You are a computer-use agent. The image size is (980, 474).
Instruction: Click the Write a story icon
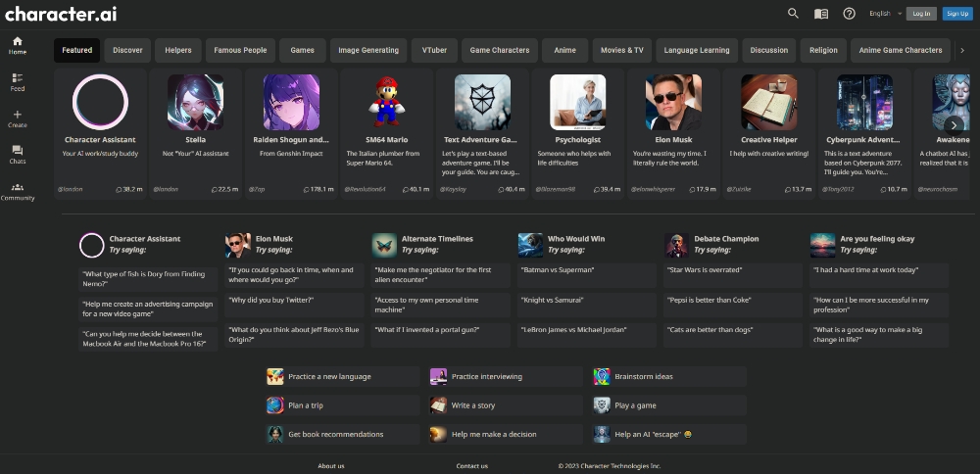[438, 405]
